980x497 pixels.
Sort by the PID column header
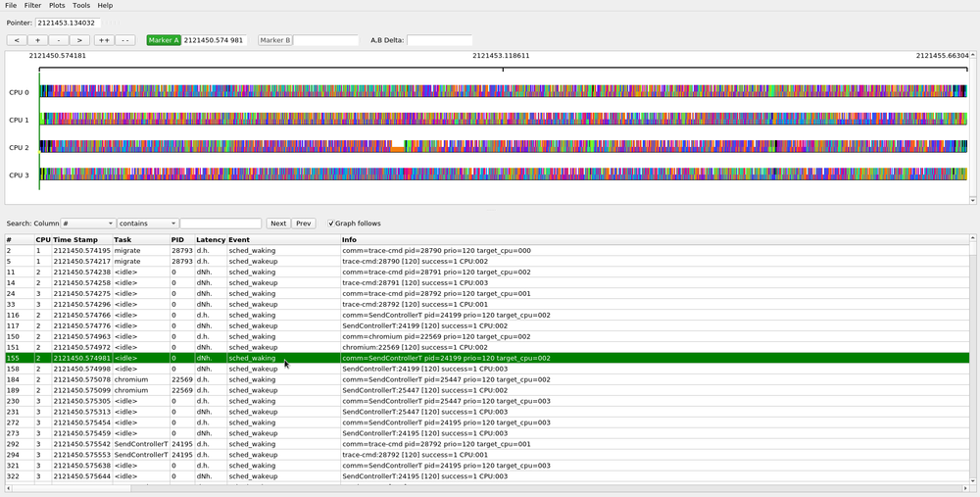[182, 239]
